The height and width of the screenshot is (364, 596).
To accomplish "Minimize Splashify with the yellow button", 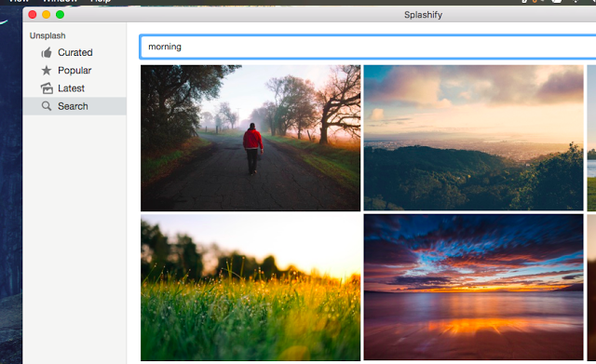I will click(46, 15).
